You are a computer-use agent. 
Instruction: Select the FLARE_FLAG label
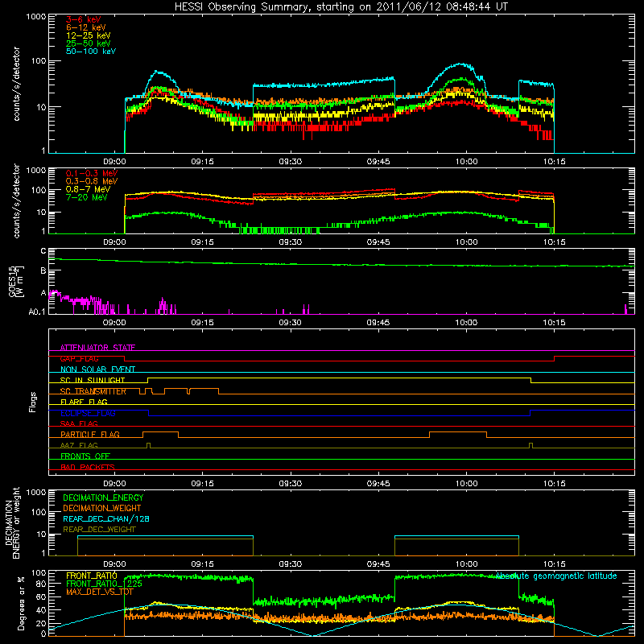pyautogui.click(x=84, y=402)
